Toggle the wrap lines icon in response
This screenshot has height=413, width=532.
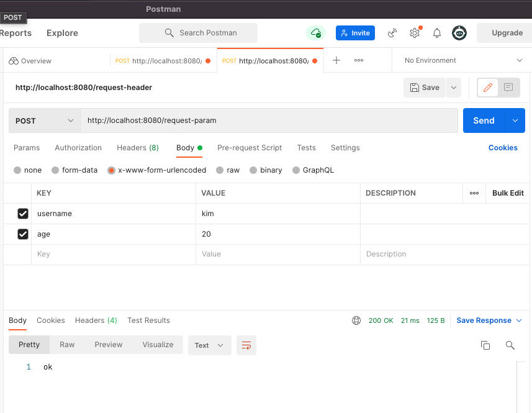(x=246, y=345)
